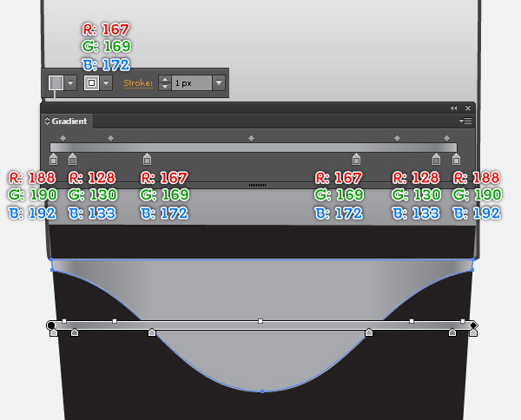Select the first midpoint diamond above gradient bar
The height and width of the screenshot is (420, 521).
(x=63, y=138)
